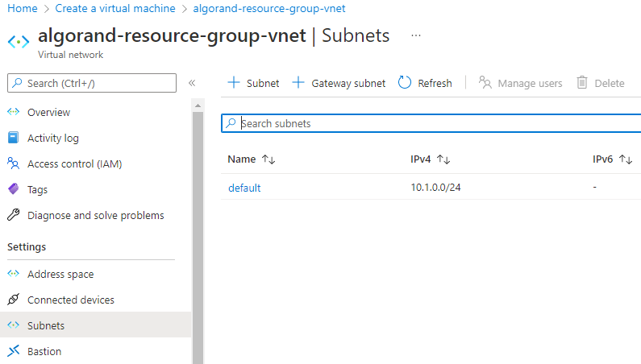Viewport: 641px width, 364px height.
Task: Click the Connected devices plug icon
Action: pos(14,300)
